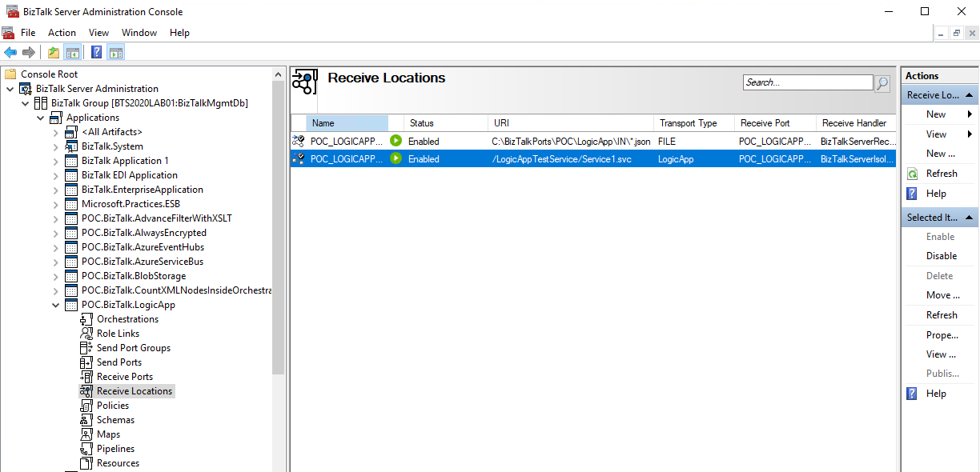The height and width of the screenshot is (472, 980).
Task: Toggle Show/Hide Console Tree toolbar icon
Action: tap(73, 53)
